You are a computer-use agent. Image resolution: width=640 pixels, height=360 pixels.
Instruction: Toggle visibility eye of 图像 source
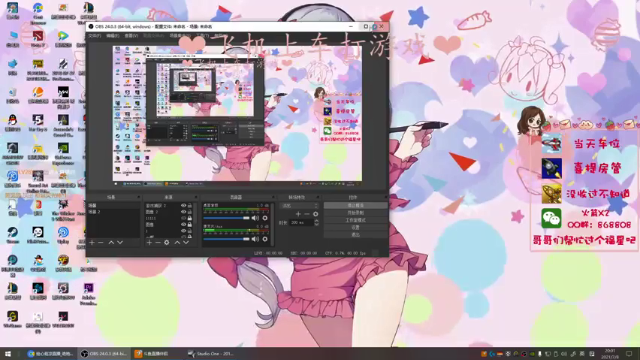coord(183,224)
